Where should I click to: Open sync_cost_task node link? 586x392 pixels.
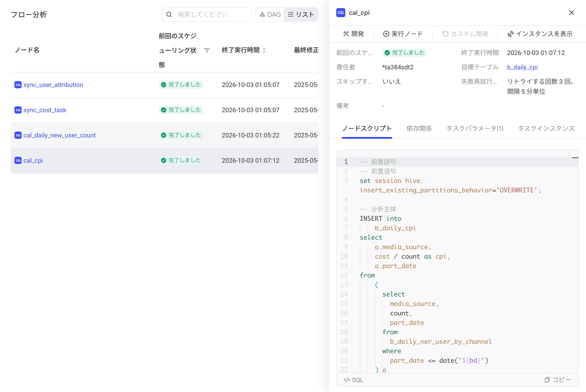[45, 110]
